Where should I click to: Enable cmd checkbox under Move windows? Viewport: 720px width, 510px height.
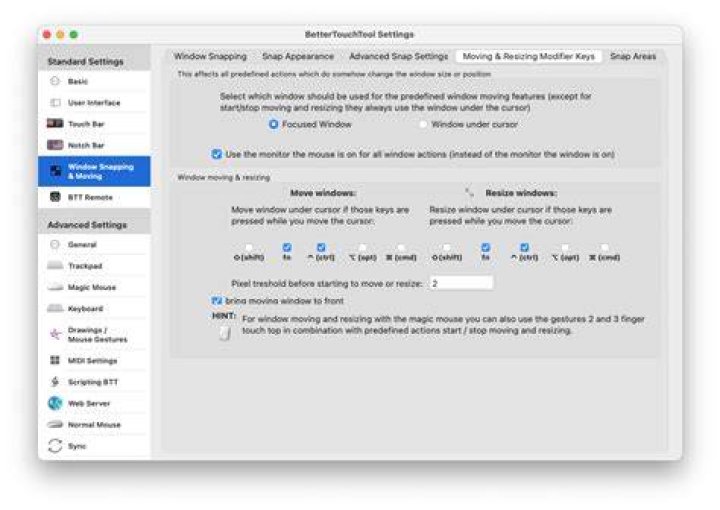click(x=401, y=247)
